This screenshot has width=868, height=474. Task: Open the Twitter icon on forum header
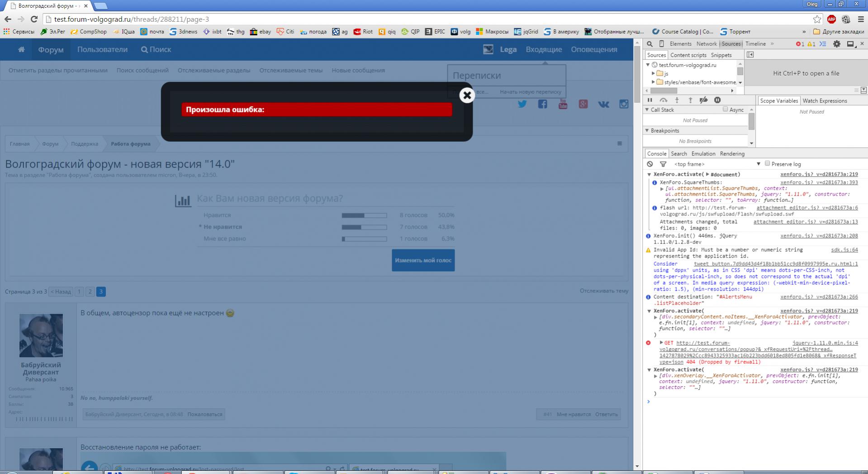click(522, 104)
